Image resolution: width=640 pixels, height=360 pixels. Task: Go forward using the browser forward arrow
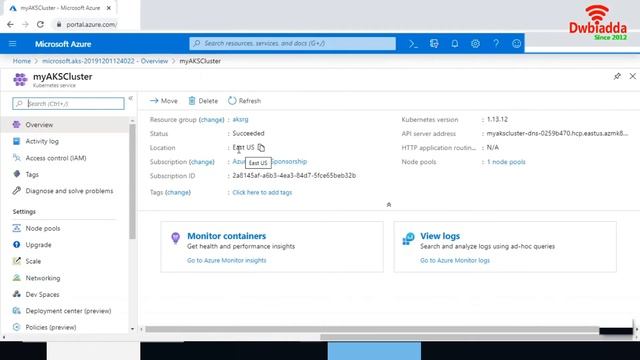point(25,24)
